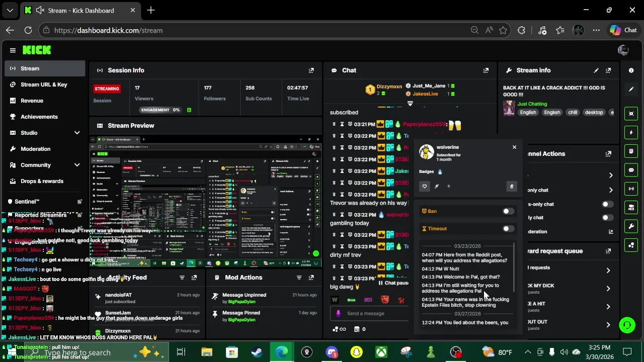Click the heart icon on wolverine's card
Image resolution: width=644 pixels, height=362 pixels.
coord(425,187)
